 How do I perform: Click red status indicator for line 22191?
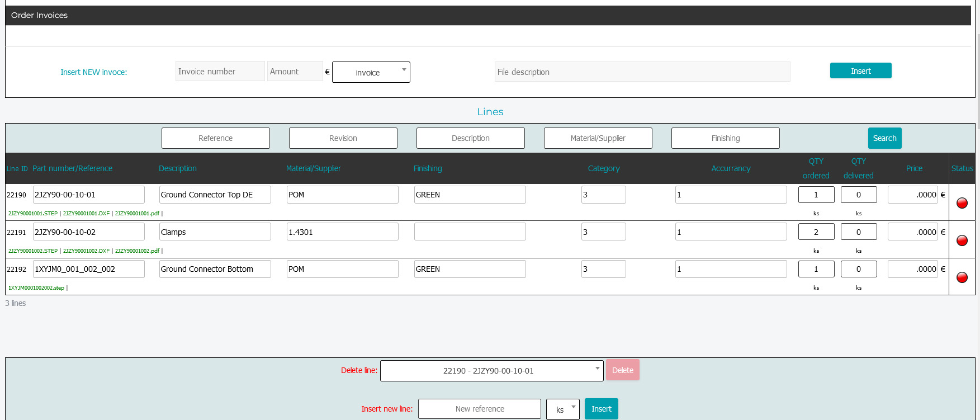point(962,240)
